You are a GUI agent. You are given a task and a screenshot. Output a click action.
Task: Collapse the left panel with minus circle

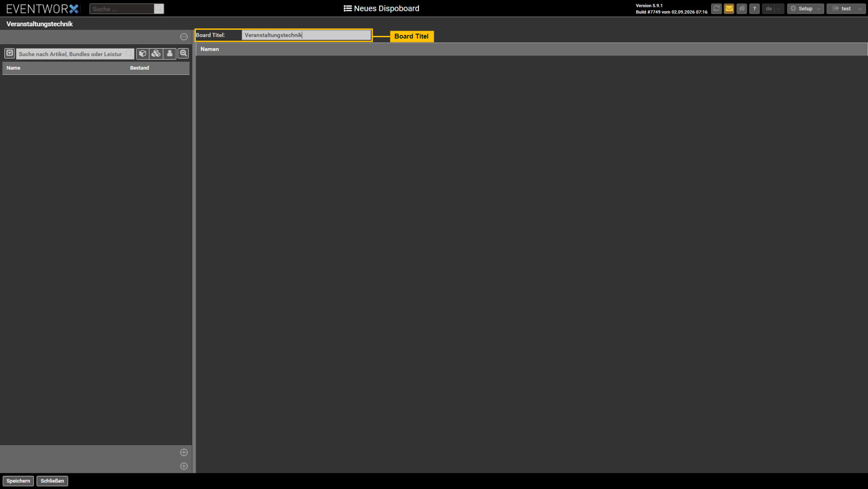(184, 37)
